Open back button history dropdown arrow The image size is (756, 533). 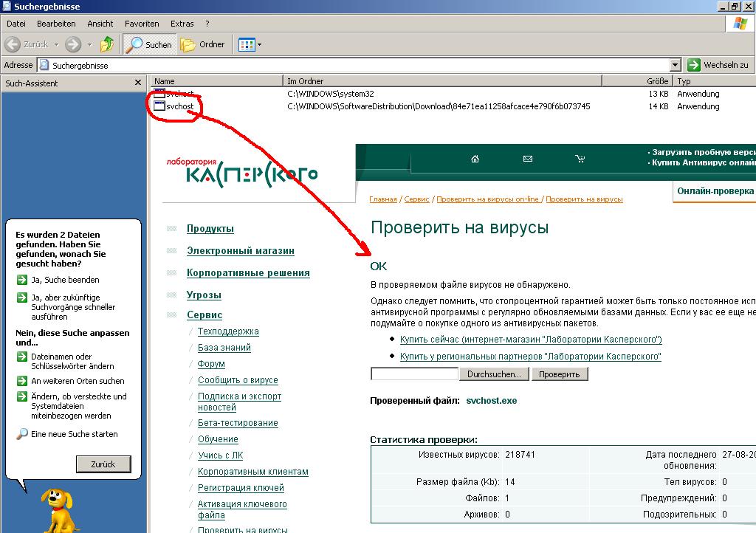point(56,45)
